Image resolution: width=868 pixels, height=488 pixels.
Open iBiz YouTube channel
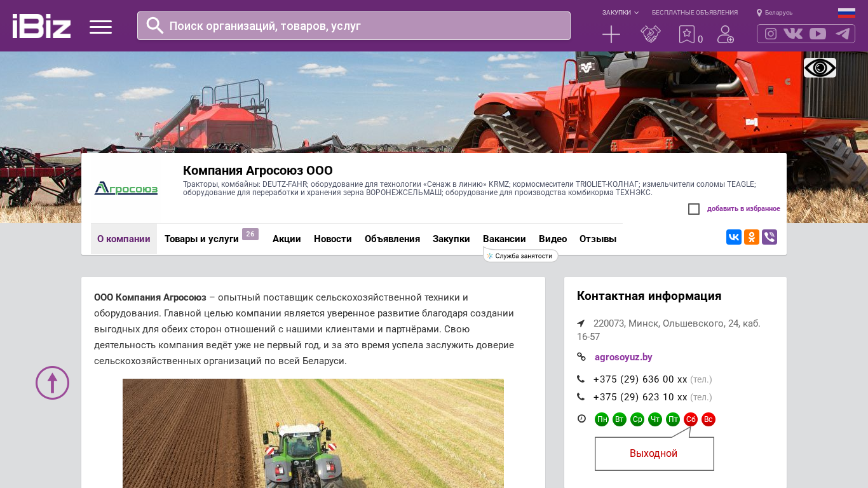coord(818,34)
